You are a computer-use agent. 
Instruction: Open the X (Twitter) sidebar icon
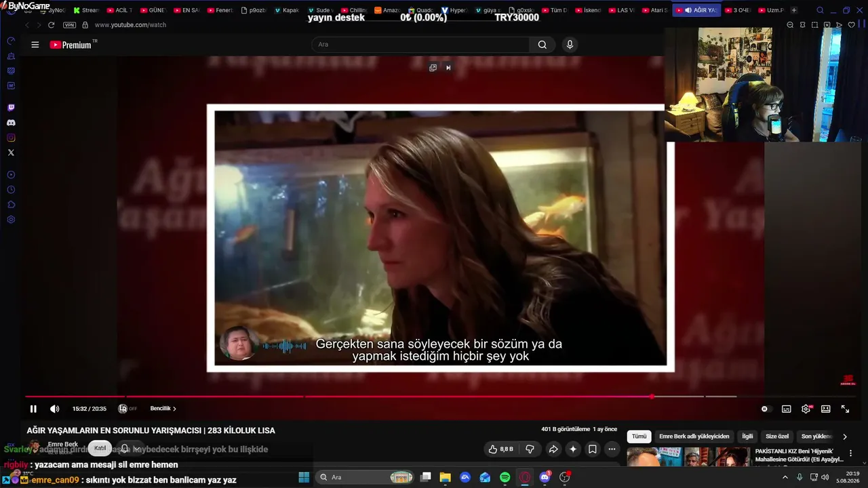[11, 152]
